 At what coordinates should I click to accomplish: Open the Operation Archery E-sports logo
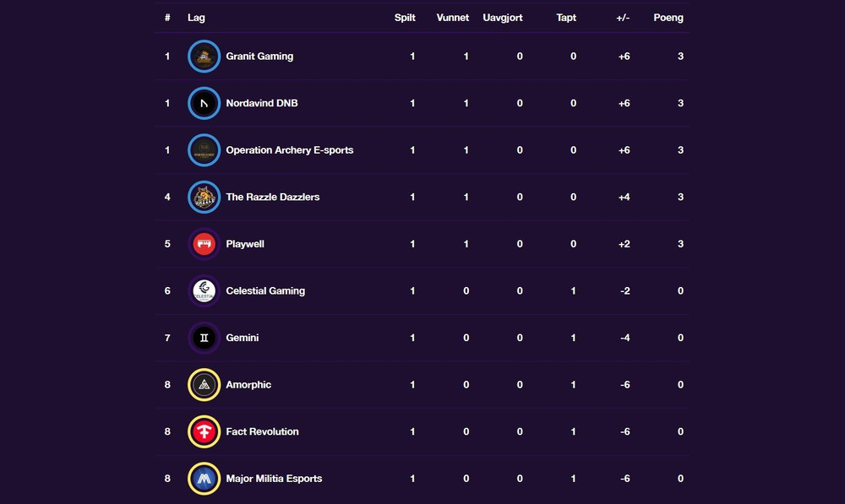point(204,149)
